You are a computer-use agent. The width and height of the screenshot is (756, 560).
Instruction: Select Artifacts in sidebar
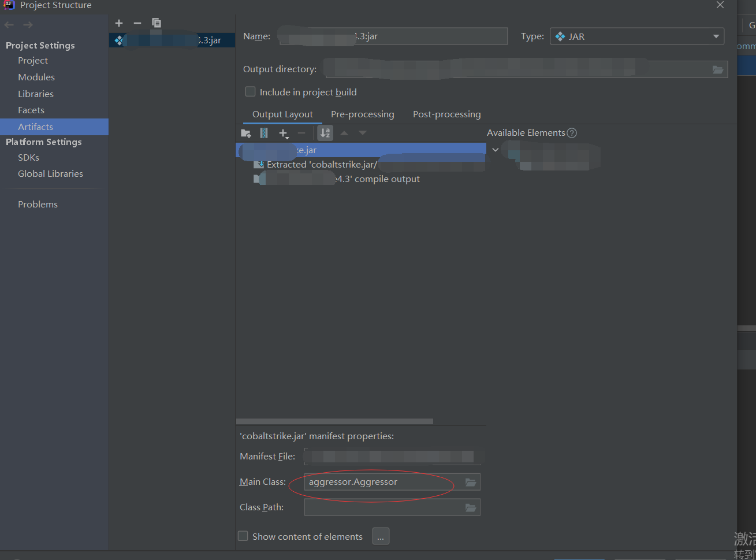(x=54, y=127)
